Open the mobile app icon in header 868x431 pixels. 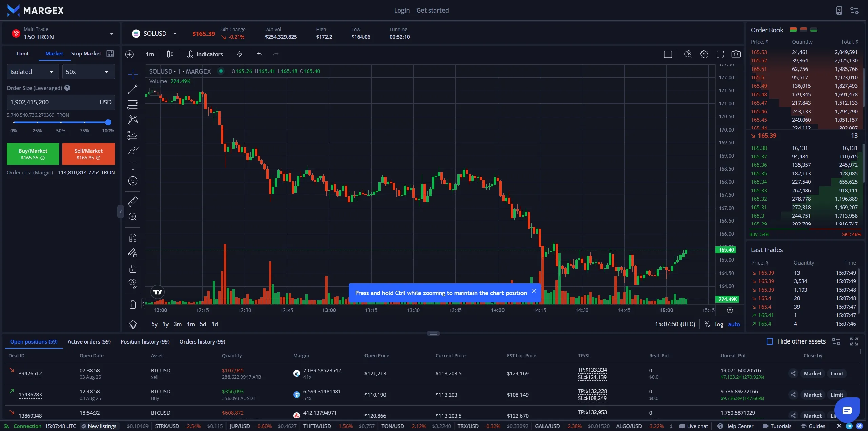click(839, 11)
